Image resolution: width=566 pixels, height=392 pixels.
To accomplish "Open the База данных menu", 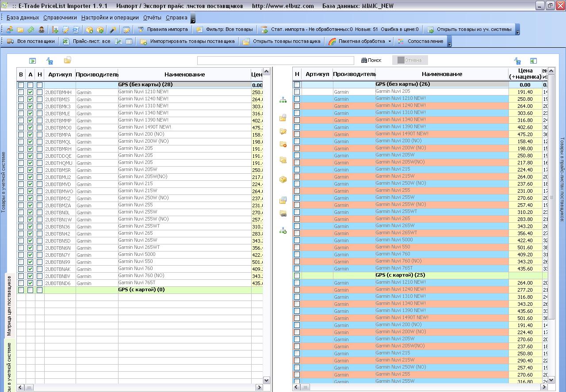I will pyautogui.click(x=23, y=18).
